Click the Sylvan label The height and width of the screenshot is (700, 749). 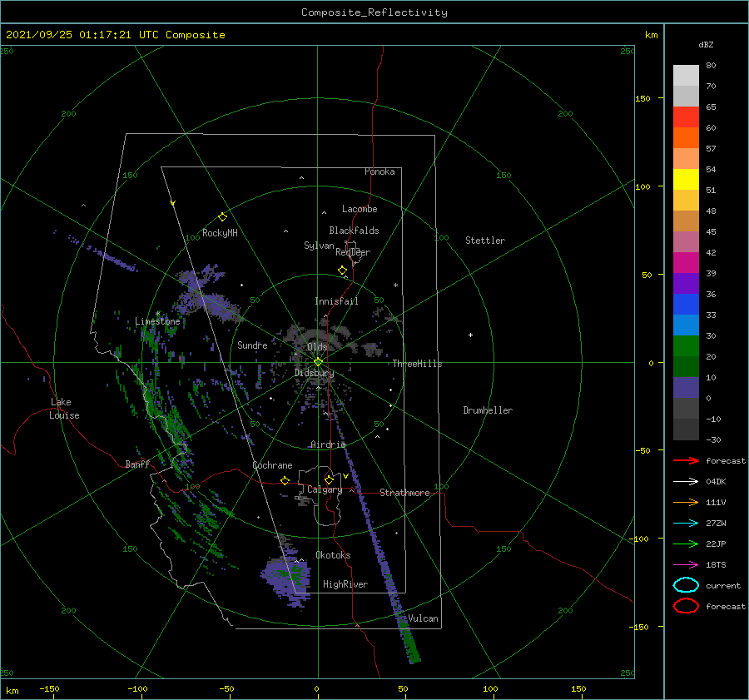click(x=319, y=246)
